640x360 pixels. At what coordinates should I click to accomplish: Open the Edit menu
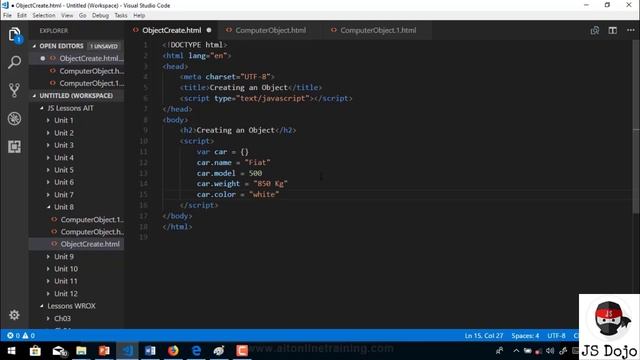point(22,16)
